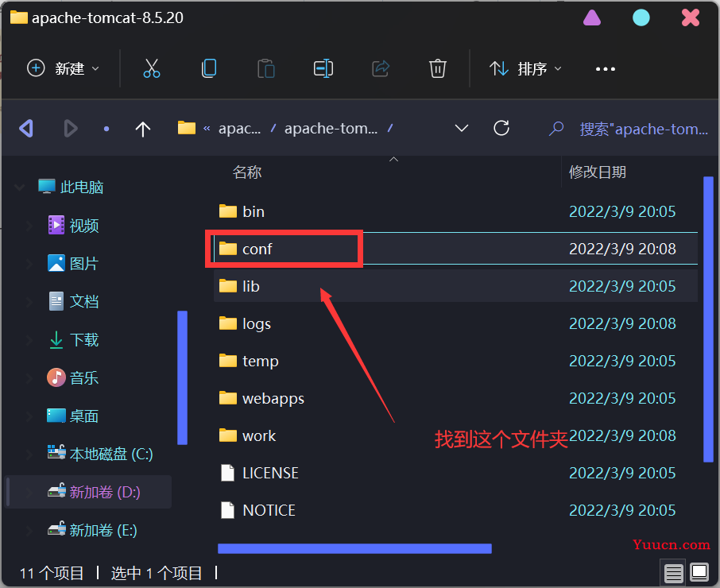Click the Share icon in toolbar

tap(381, 68)
